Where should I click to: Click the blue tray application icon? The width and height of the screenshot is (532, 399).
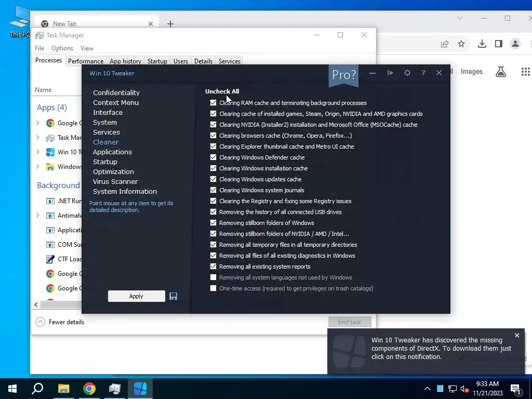[x=440, y=389]
